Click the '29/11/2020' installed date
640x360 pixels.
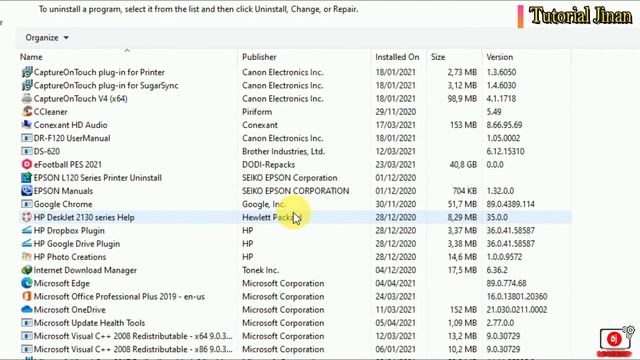pyautogui.click(x=396, y=112)
